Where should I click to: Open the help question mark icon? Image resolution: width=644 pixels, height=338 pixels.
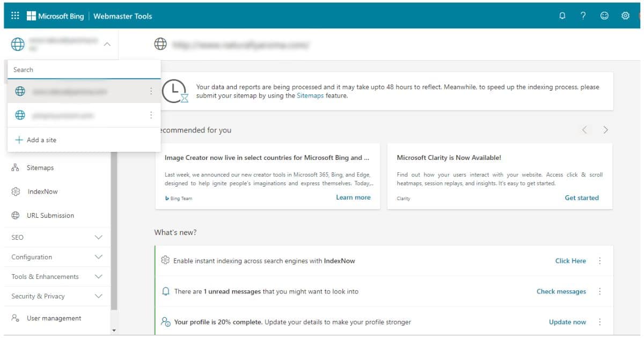[583, 16]
